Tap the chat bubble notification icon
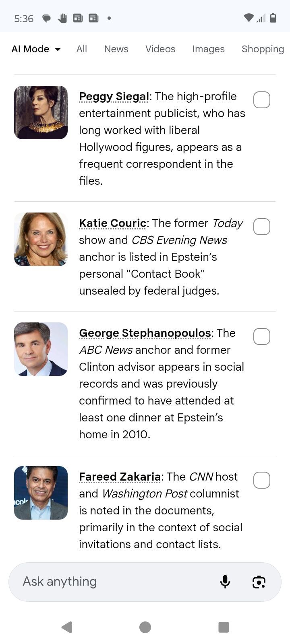This screenshot has width=290, height=644. [x=47, y=19]
